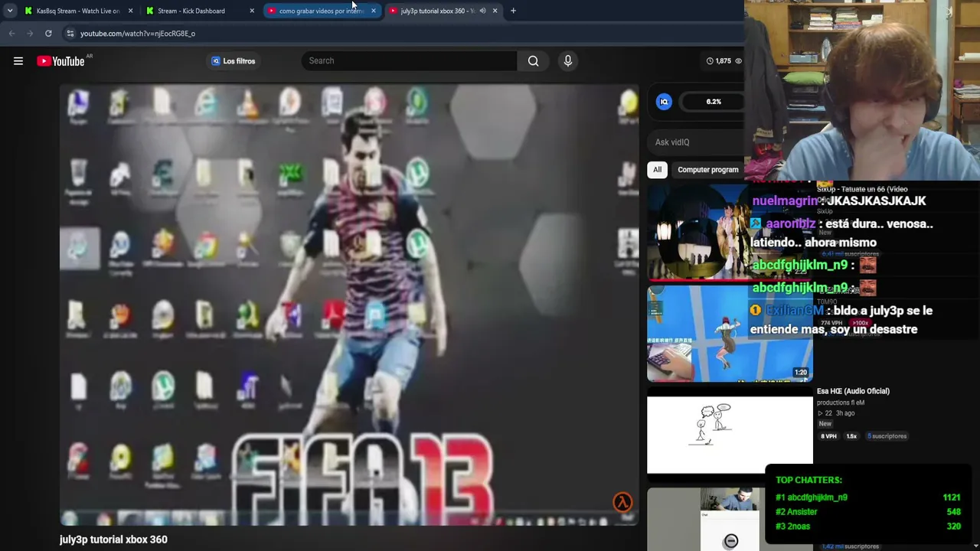Open the Los filtros button
The image size is (980, 551).
point(233,61)
